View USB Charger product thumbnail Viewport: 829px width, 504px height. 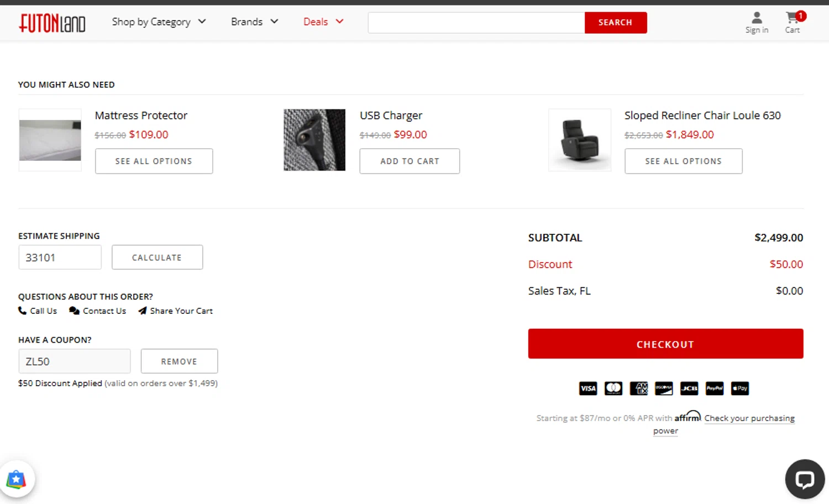[x=314, y=140]
